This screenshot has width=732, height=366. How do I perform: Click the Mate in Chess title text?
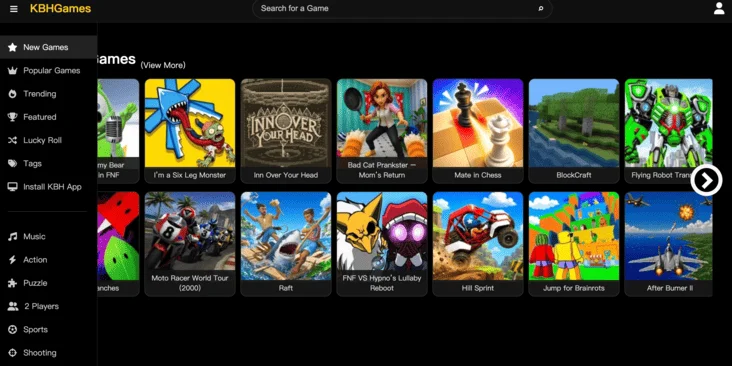click(x=478, y=176)
